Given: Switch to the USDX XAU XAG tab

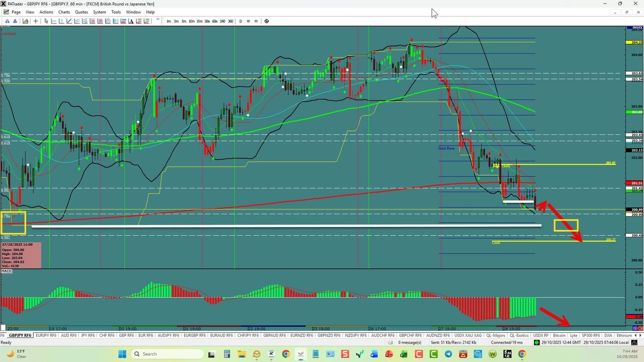Looking at the screenshot, I should 468,335.
